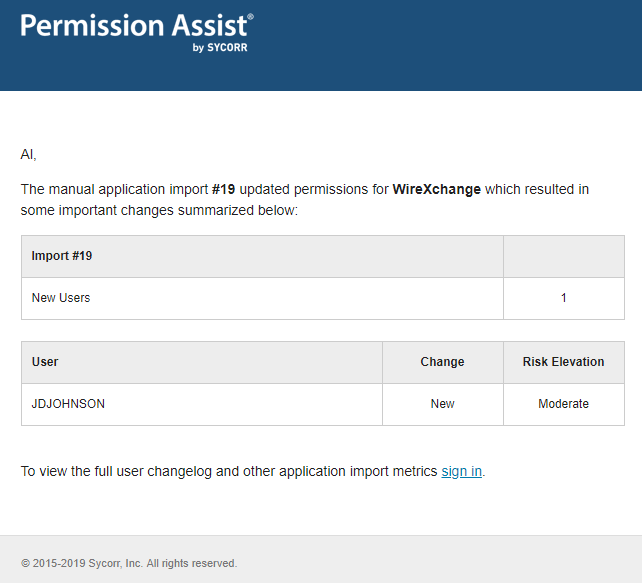Click the registered trademark symbol by logo
642x583 pixels.
[x=251, y=16]
